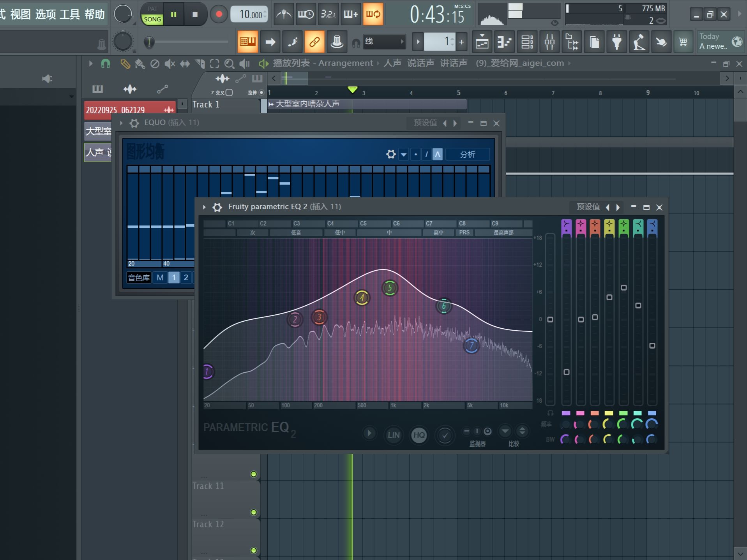
Task: Select the playlist zoom tool
Action: click(x=229, y=63)
